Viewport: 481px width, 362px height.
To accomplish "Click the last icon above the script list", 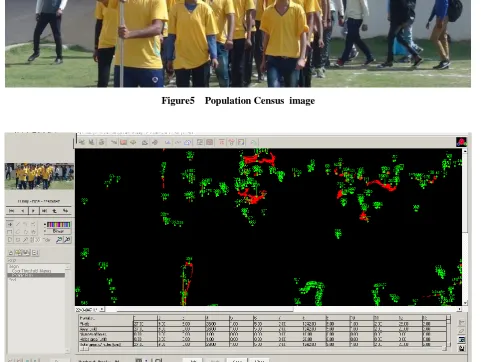I will pos(35,253).
